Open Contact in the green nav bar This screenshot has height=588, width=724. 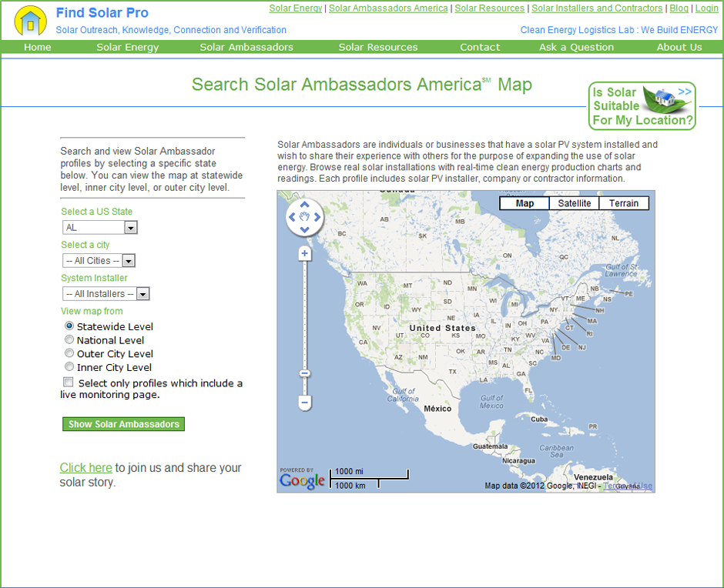[480, 47]
